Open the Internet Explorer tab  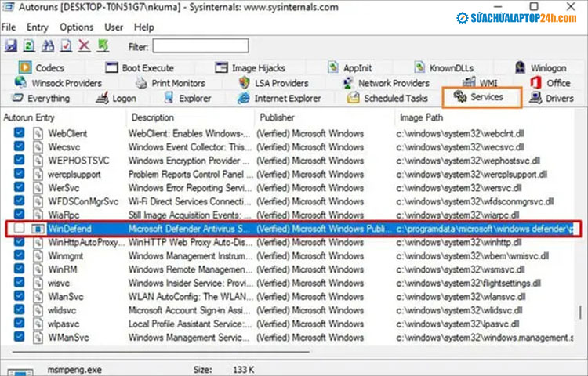click(x=279, y=98)
